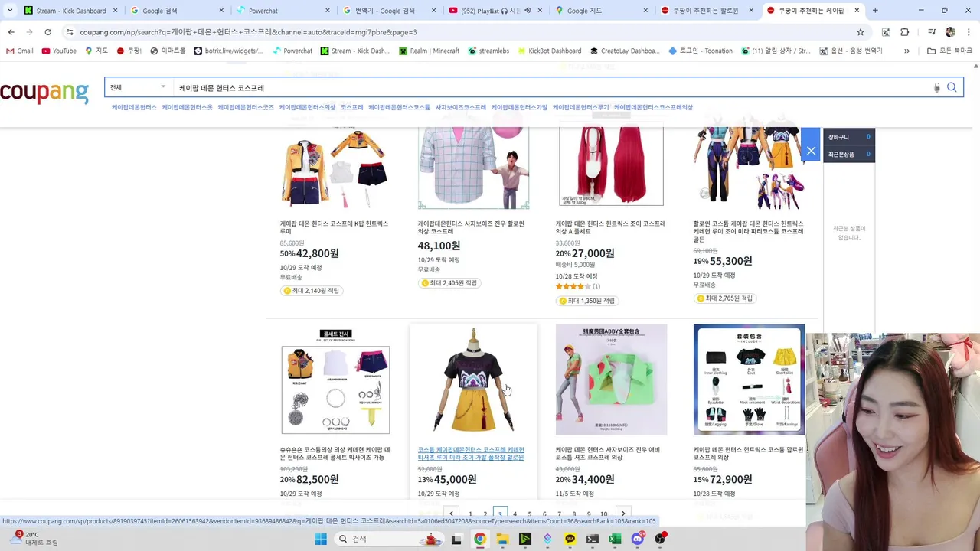This screenshot has width=980, height=551.
Task: Click the browser back arrow
Action: (11, 32)
